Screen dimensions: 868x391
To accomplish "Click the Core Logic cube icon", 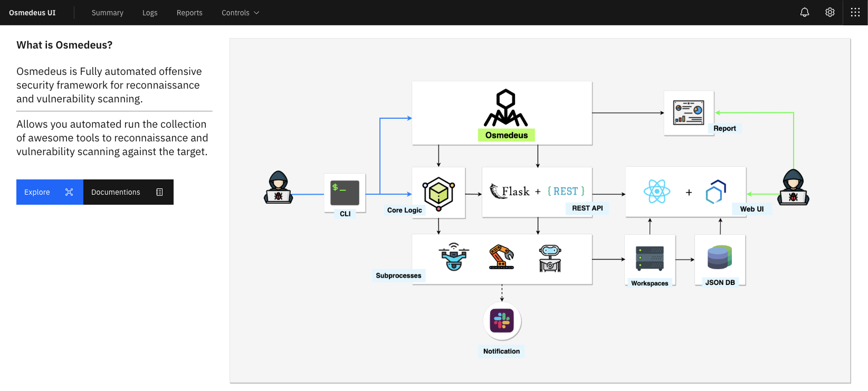I will pyautogui.click(x=438, y=194).
